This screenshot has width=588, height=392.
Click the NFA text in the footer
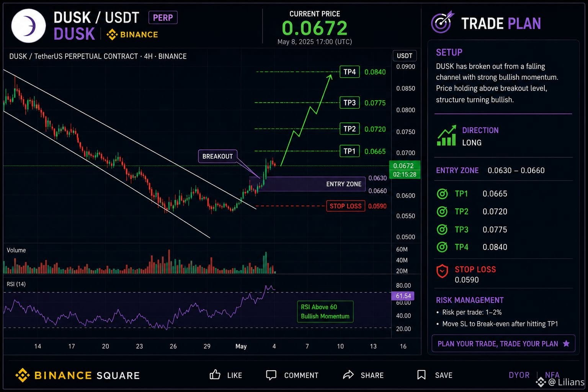tap(552, 375)
